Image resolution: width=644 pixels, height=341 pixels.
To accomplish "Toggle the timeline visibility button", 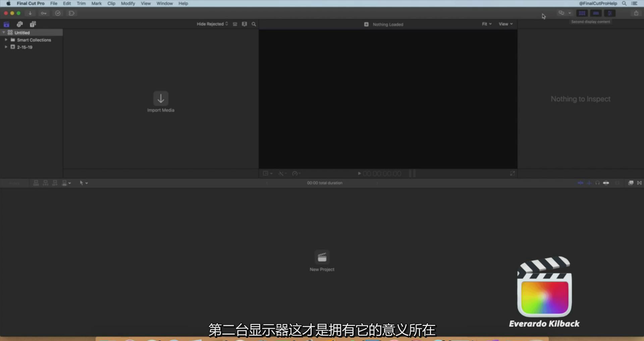I will [x=596, y=13].
